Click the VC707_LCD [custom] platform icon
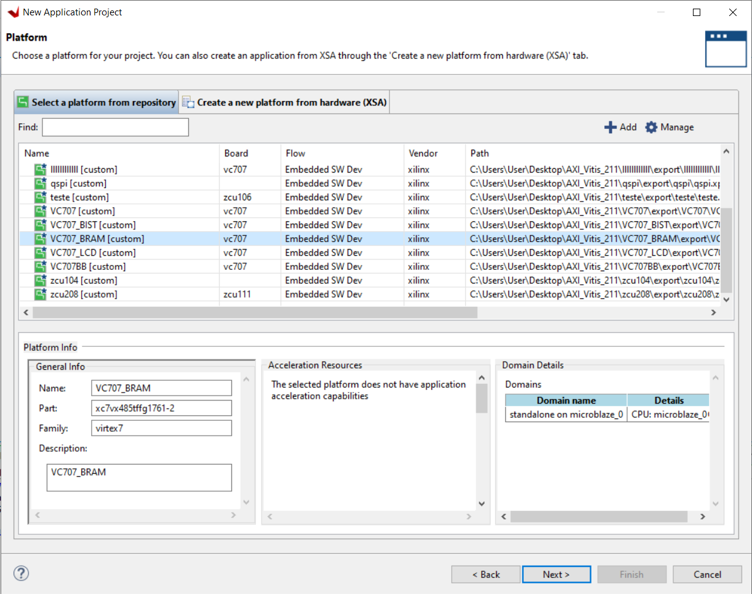This screenshot has width=752, height=594. (40, 253)
